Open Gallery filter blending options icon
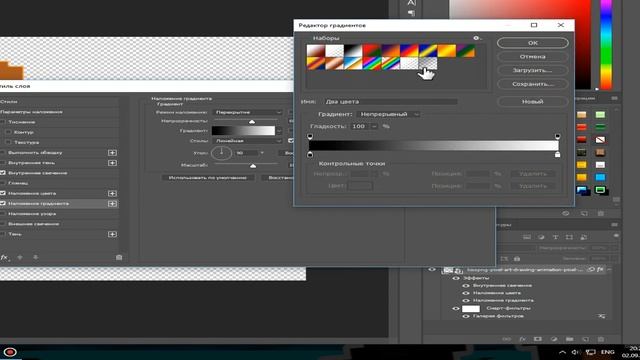The image size is (640, 360). pos(602,316)
